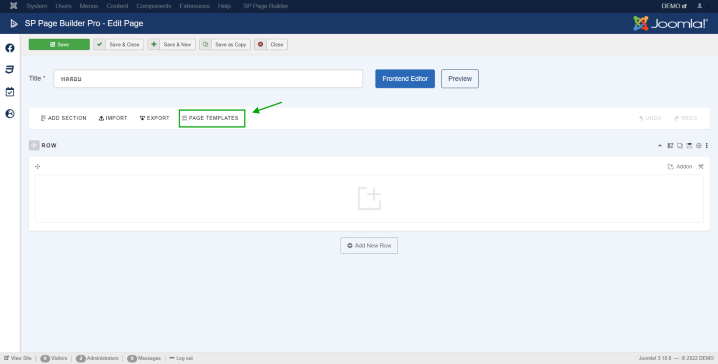Open the row vertical dots more menu
The image size is (718, 364).
pos(707,146)
